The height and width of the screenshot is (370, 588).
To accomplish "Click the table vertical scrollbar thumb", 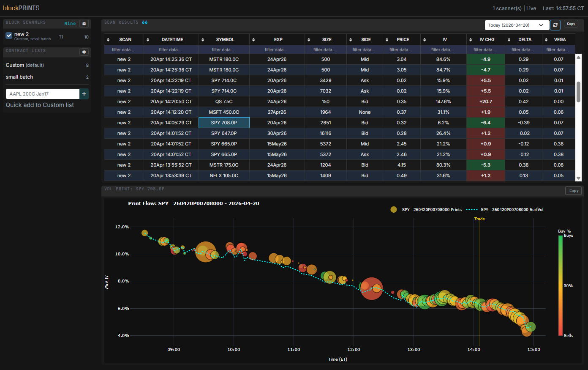I will [x=579, y=92].
